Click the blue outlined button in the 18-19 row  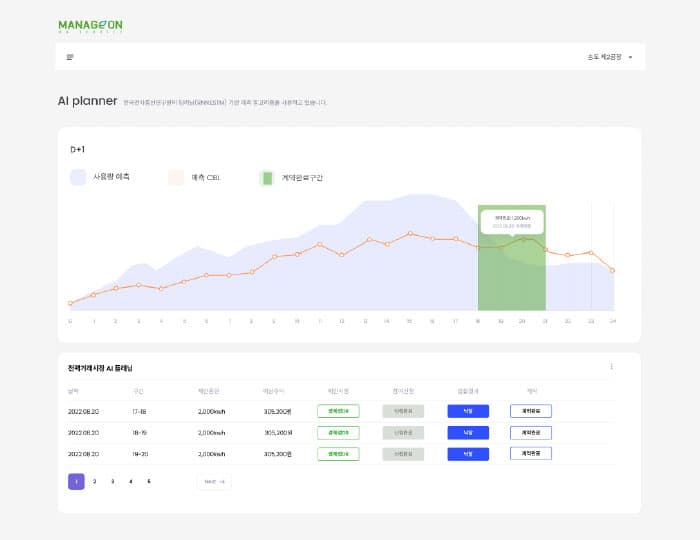click(530, 432)
